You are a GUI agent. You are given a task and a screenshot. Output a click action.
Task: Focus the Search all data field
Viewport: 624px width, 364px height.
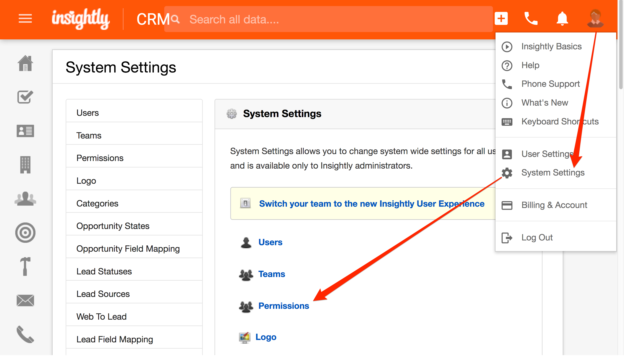[328, 19]
